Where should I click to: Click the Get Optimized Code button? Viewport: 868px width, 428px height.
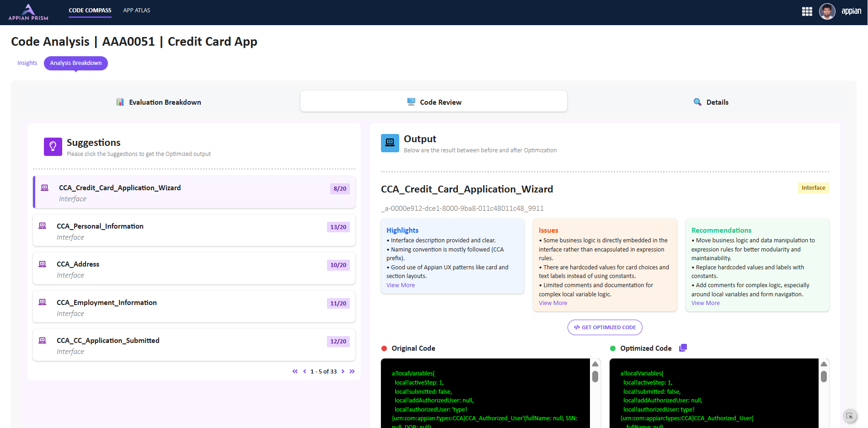pyautogui.click(x=605, y=327)
